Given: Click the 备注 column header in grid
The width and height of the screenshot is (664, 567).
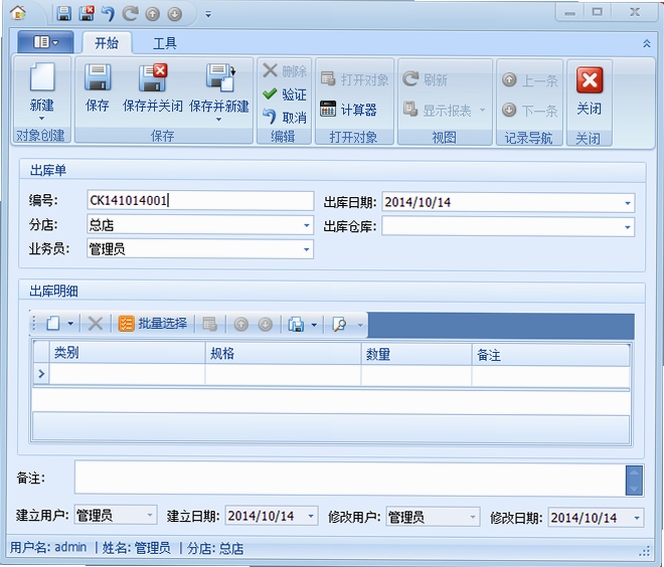Looking at the screenshot, I should (551, 355).
